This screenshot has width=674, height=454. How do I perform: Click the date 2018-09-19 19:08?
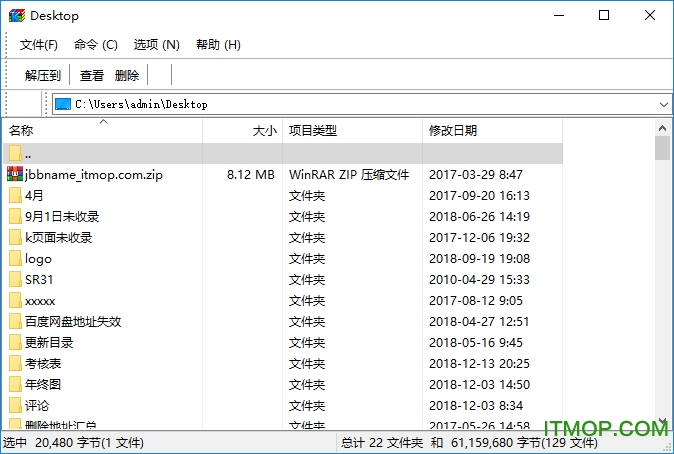[479, 259]
